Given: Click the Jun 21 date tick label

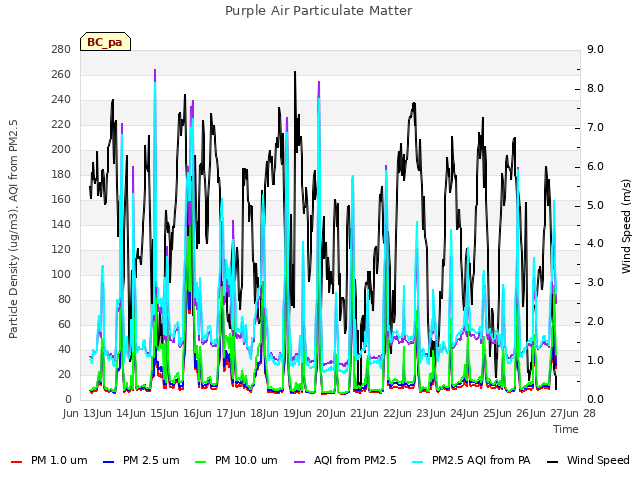Looking at the screenshot, I should (x=347, y=413).
